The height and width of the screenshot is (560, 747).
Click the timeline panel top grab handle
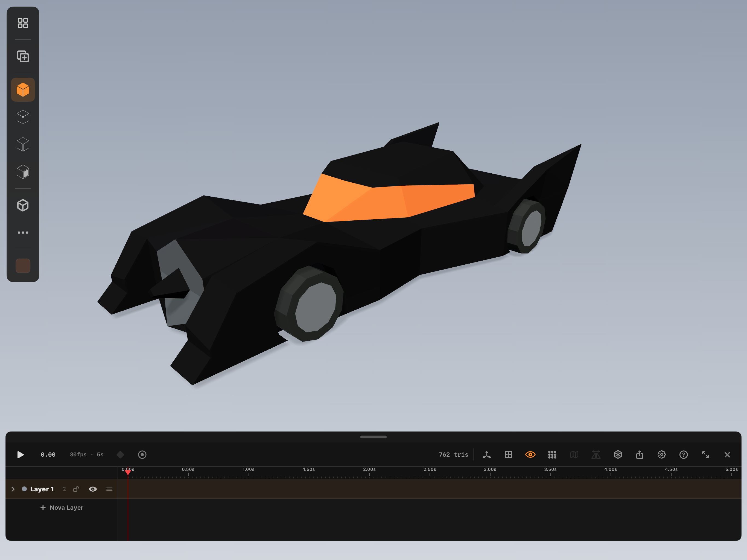tap(373, 437)
